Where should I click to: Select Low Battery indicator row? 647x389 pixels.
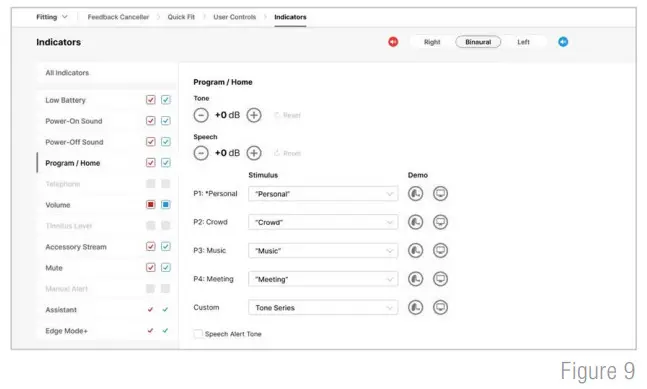click(x=107, y=100)
